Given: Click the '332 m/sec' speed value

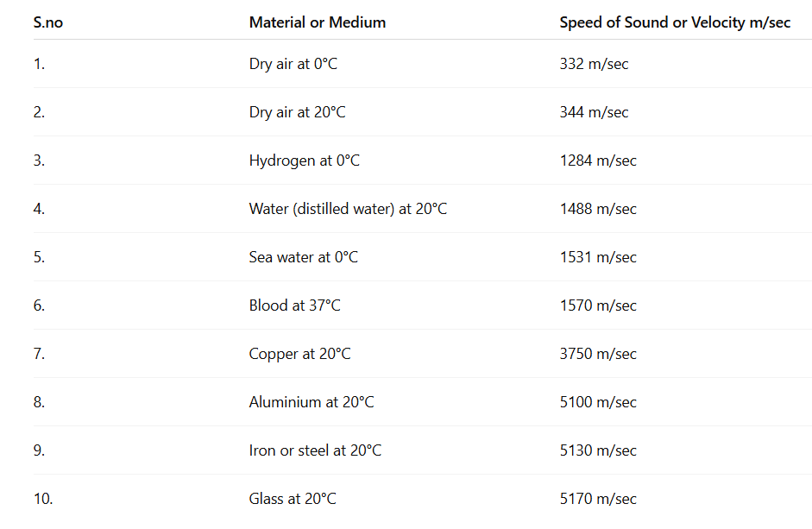Looking at the screenshot, I should click(x=594, y=64).
